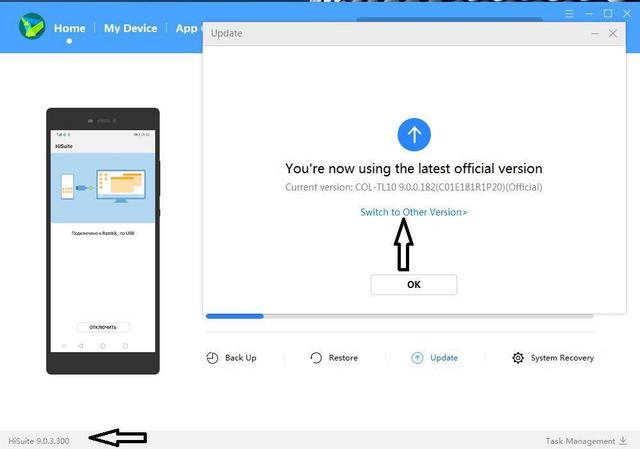Viewport: 640px width, 449px height.
Task: Close the Update dialog
Action: [x=613, y=33]
